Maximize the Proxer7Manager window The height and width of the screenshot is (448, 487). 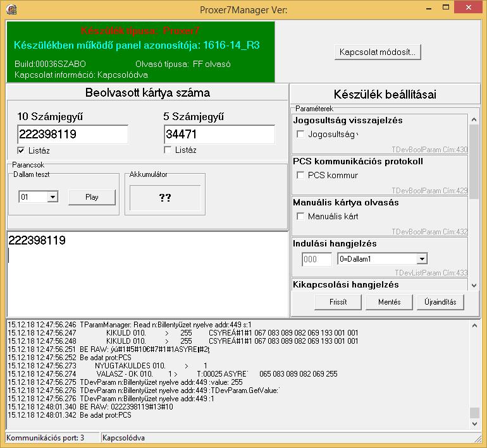point(446,8)
